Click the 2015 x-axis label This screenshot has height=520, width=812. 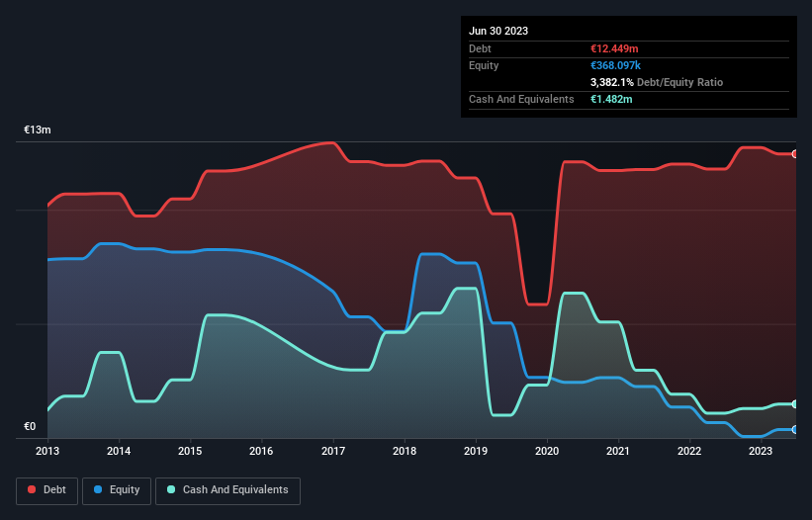click(190, 451)
